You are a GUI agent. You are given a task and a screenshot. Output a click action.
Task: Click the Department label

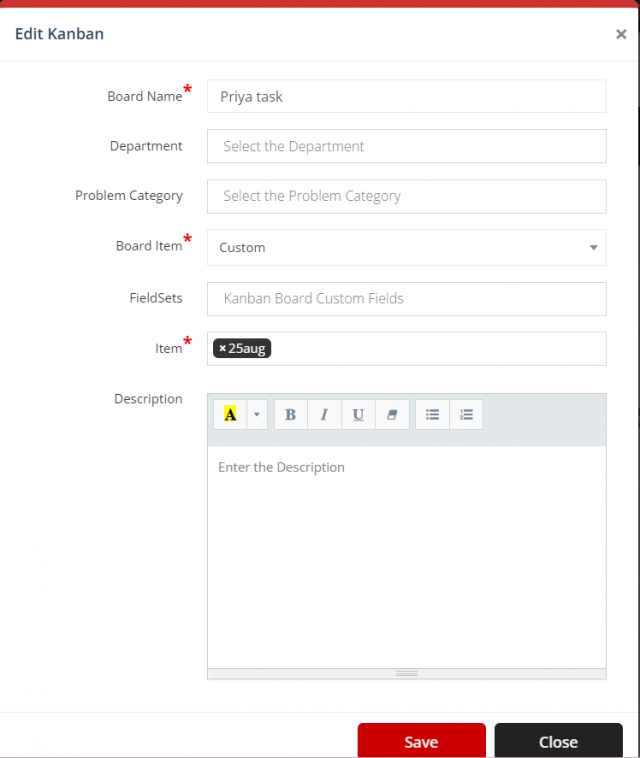(x=146, y=146)
